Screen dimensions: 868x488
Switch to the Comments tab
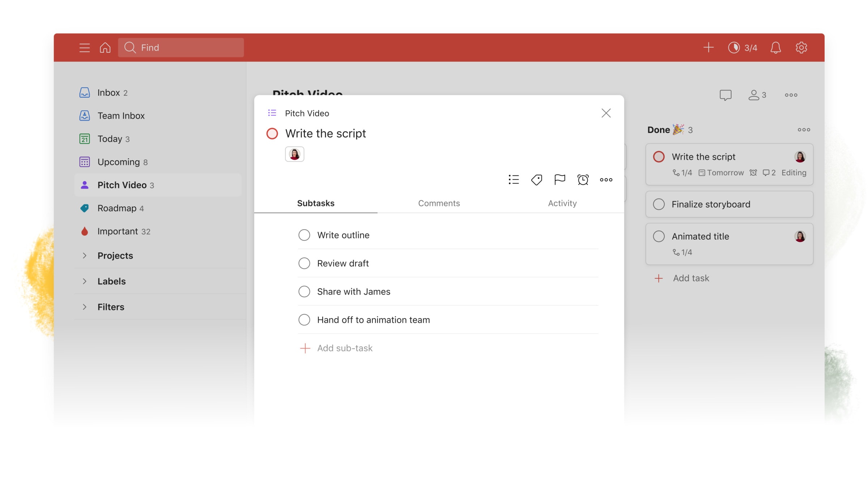click(x=439, y=203)
